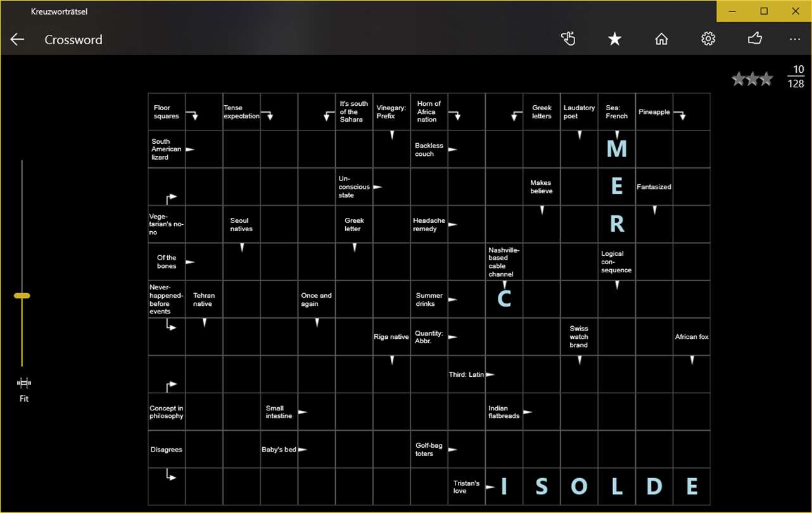Select the top-row 'Greek letters' clue cell
Screen dimensions: 812x513
542,112
